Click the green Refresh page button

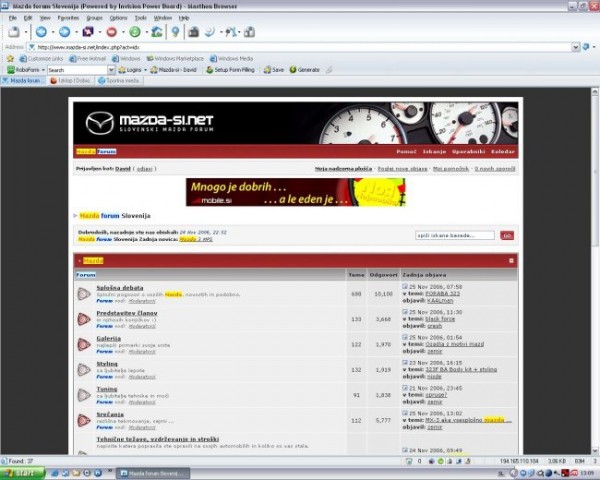[135, 32]
